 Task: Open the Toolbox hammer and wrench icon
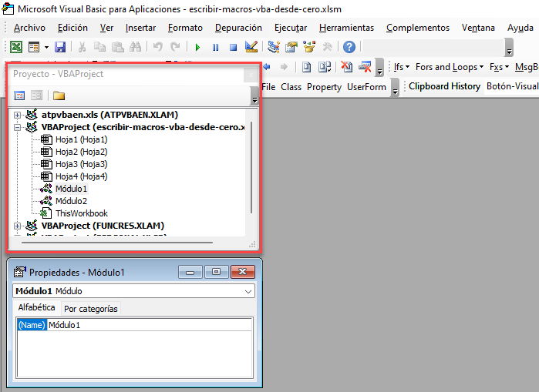coord(327,47)
